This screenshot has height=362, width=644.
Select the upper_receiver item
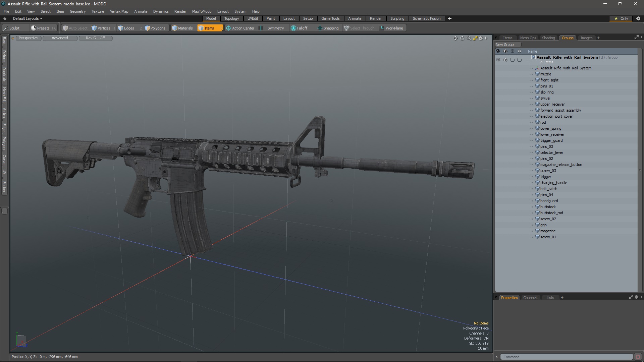(x=552, y=104)
